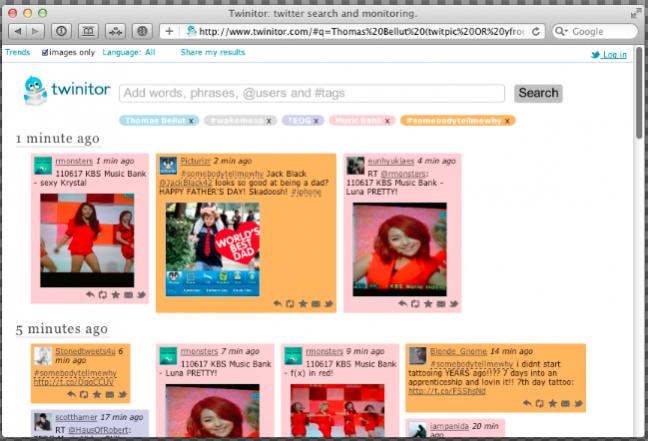This screenshot has height=441, width=648.
Task: Click the Google search field
Action: (x=595, y=31)
